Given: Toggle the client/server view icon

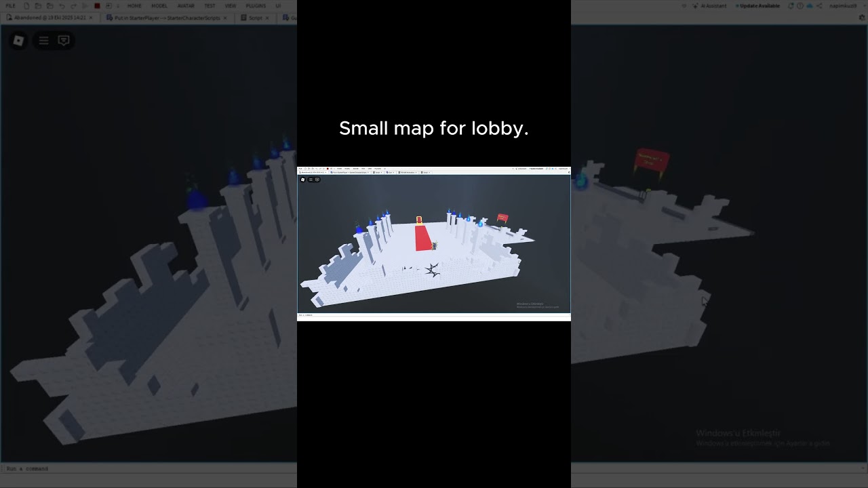Looking at the screenshot, I should (x=108, y=5).
